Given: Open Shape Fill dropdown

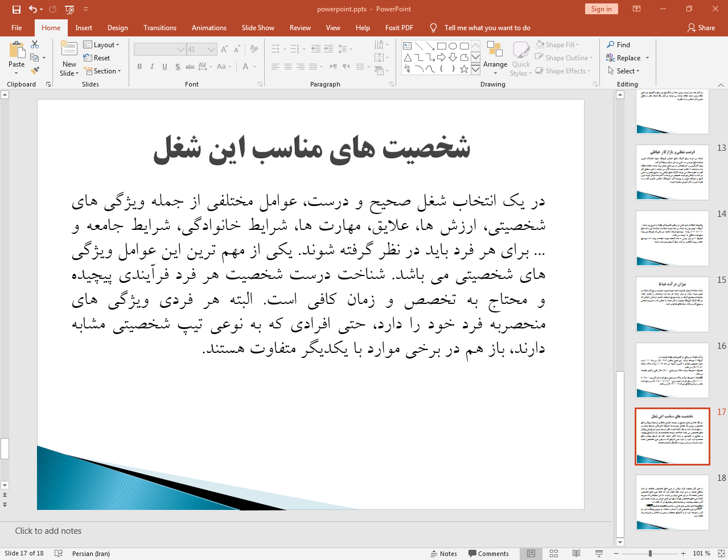Looking at the screenshot, I should pyautogui.click(x=557, y=44).
